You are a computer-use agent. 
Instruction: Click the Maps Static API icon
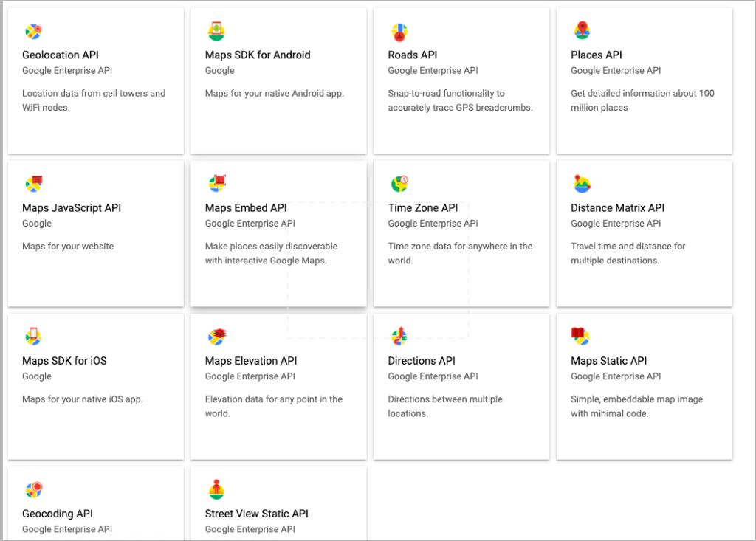(581, 336)
